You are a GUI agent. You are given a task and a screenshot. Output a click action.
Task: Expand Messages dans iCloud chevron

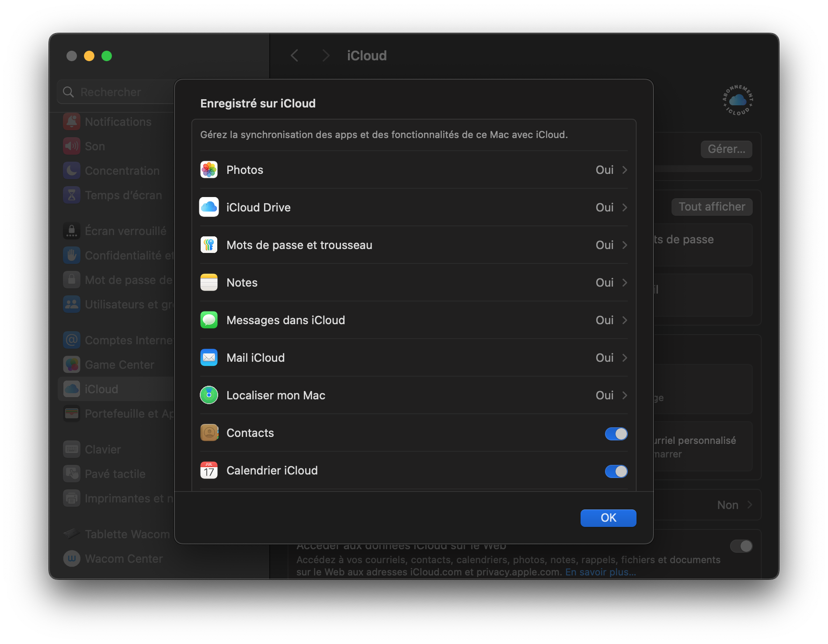(625, 320)
